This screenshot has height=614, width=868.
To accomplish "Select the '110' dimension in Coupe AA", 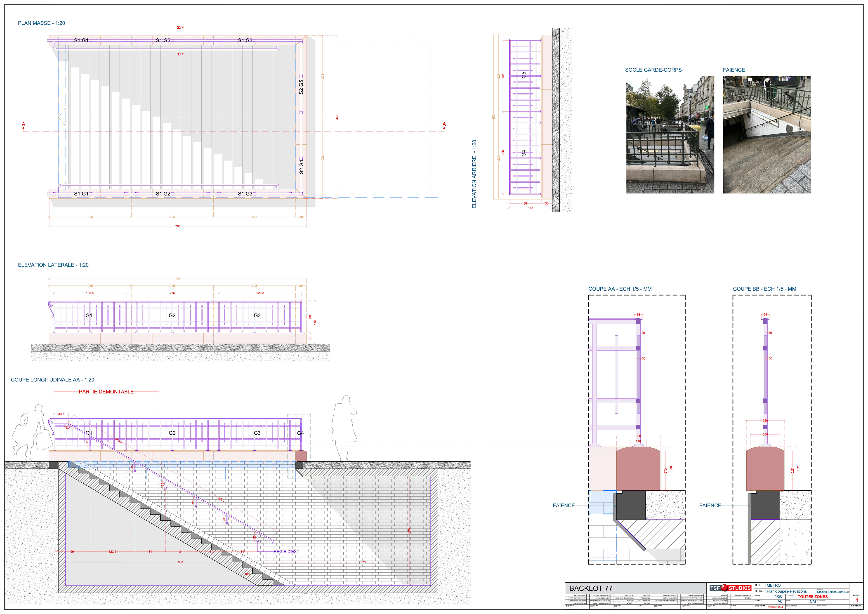I will coord(638,441).
